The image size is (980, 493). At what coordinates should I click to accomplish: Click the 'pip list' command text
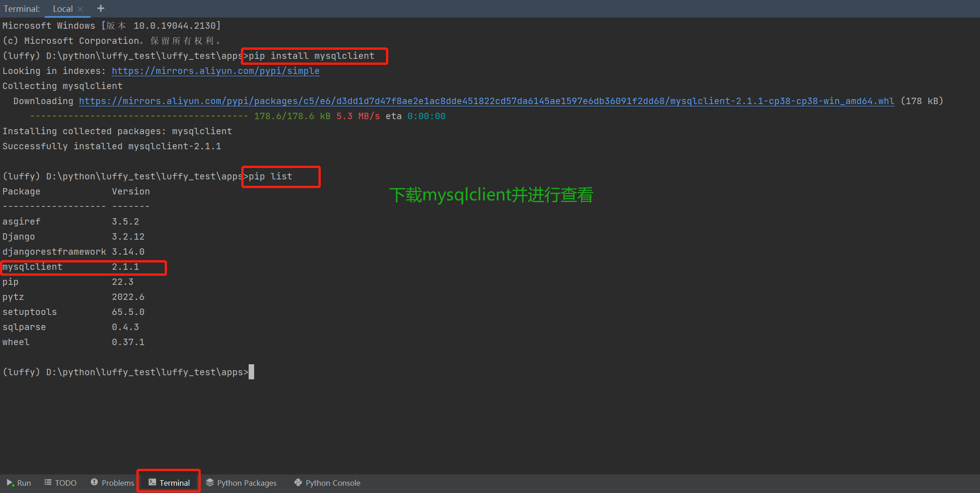271,176
